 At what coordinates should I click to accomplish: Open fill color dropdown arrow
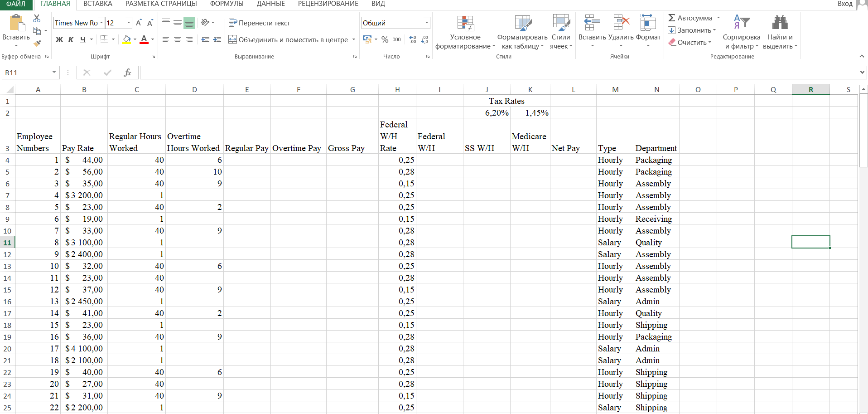tap(135, 39)
